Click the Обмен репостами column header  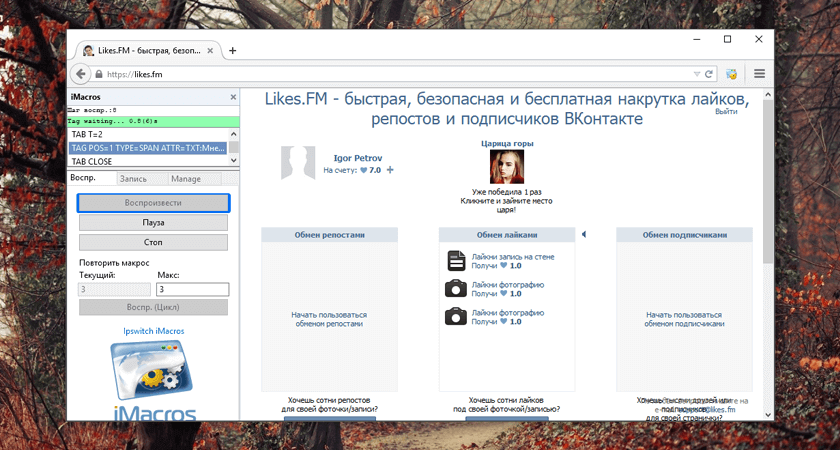329,235
